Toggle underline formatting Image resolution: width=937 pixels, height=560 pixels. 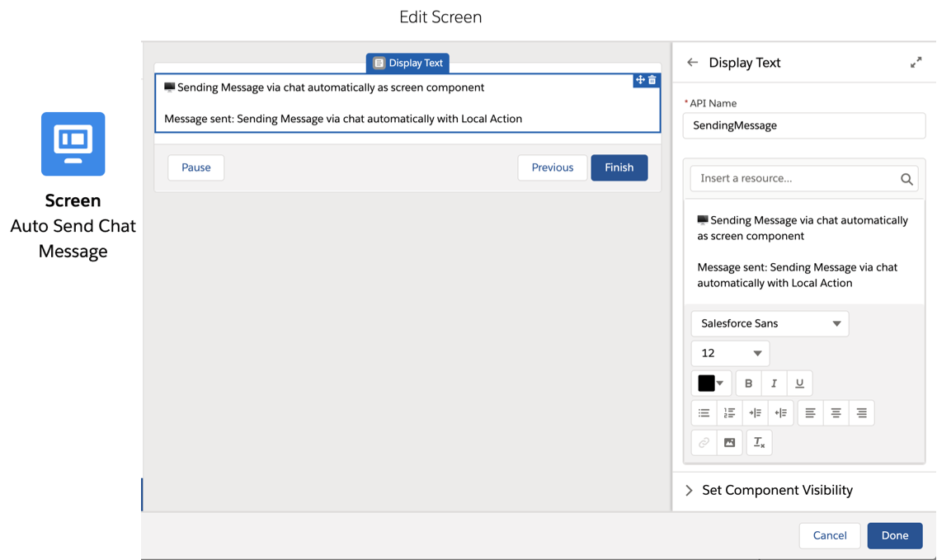tap(798, 383)
